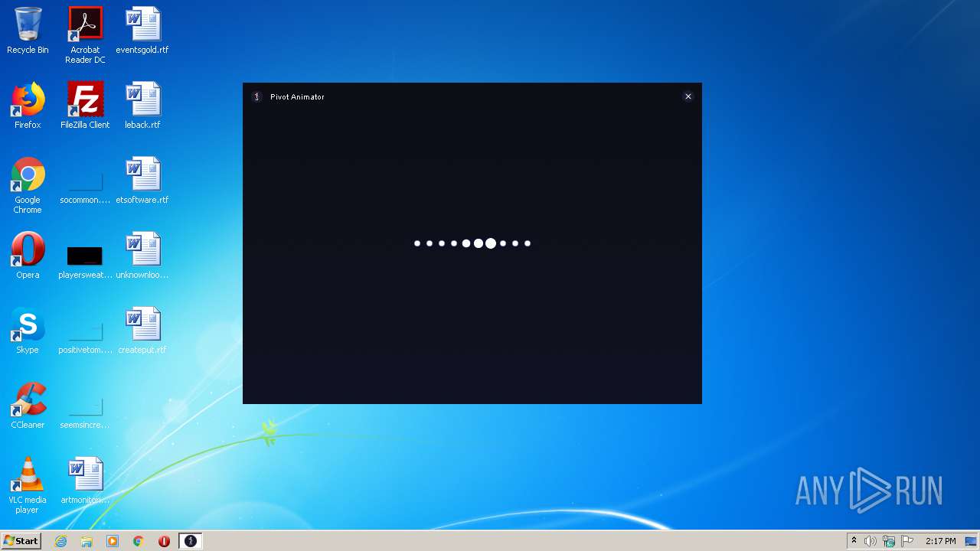The image size is (980, 551).
Task: Open Opera from the taskbar
Action: [x=164, y=541]
